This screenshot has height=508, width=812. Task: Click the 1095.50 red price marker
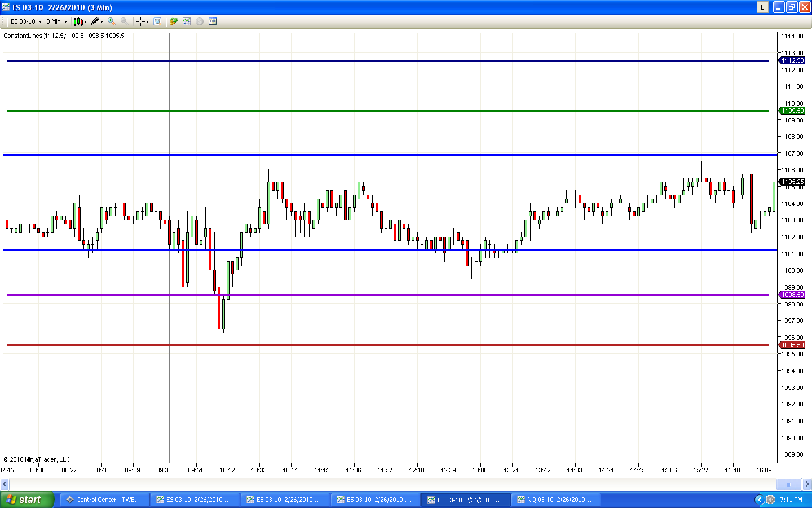[x=792, y=345]
